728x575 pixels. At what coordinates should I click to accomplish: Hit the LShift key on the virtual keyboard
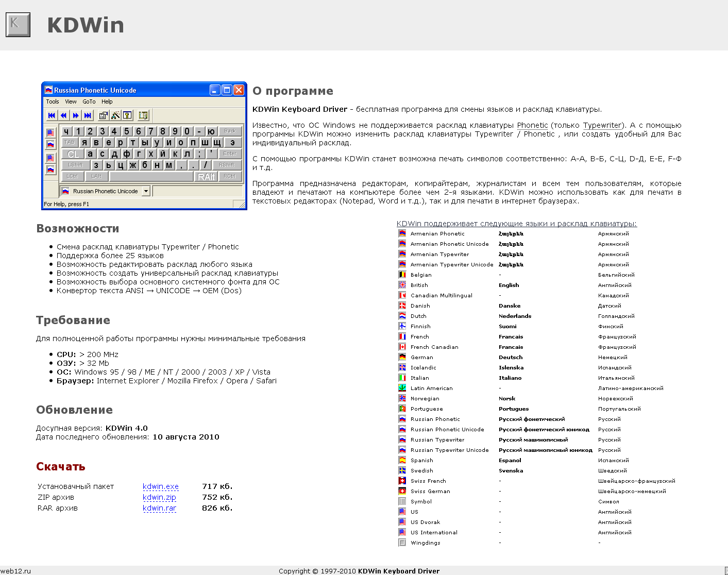pyautogui.click(x=76, y=165)
